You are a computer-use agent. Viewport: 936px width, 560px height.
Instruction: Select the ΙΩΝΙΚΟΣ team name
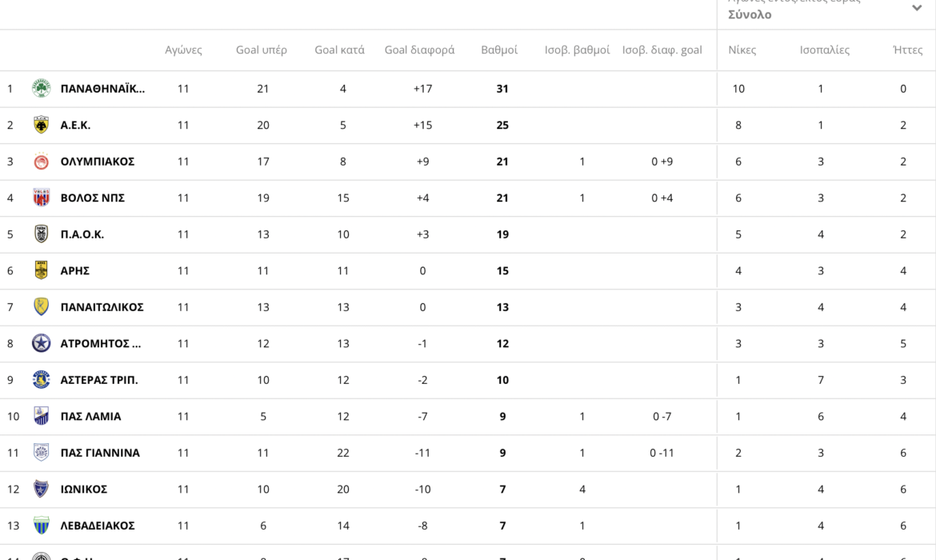[84, 489]
